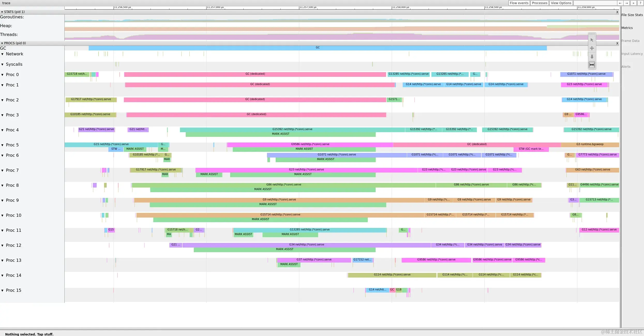Open the File Size Stats side tab
Image resolution: width=644 pixels, height=336 pixels.
click(x=632, y=15)
